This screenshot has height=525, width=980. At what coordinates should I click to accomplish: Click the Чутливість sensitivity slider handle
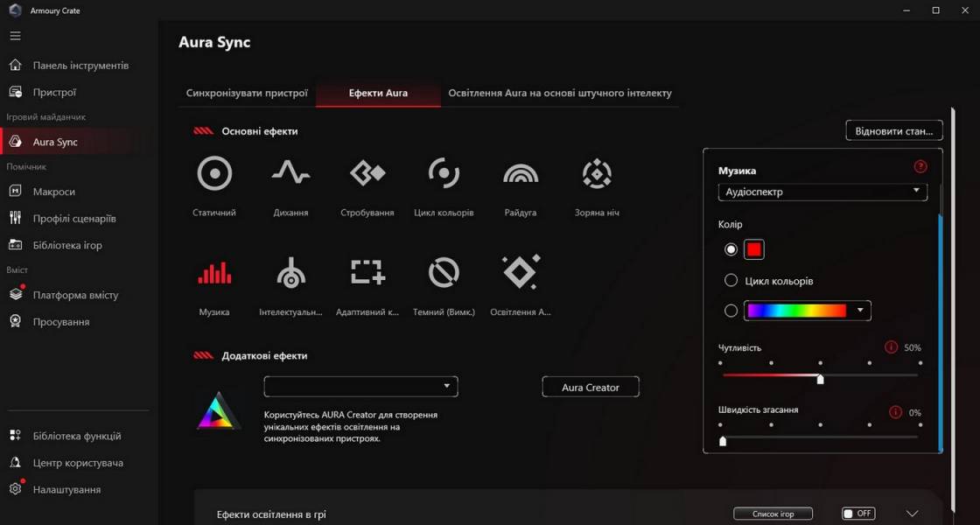(x=821, y=379)
